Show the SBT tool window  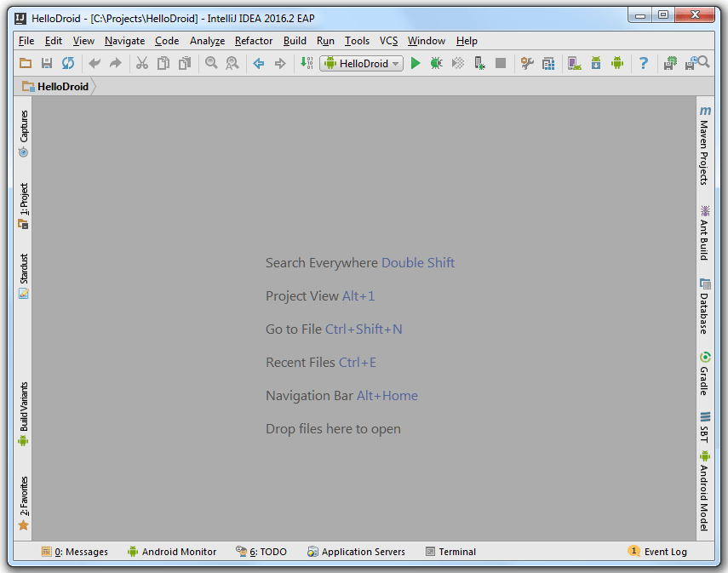pos(705,427)
